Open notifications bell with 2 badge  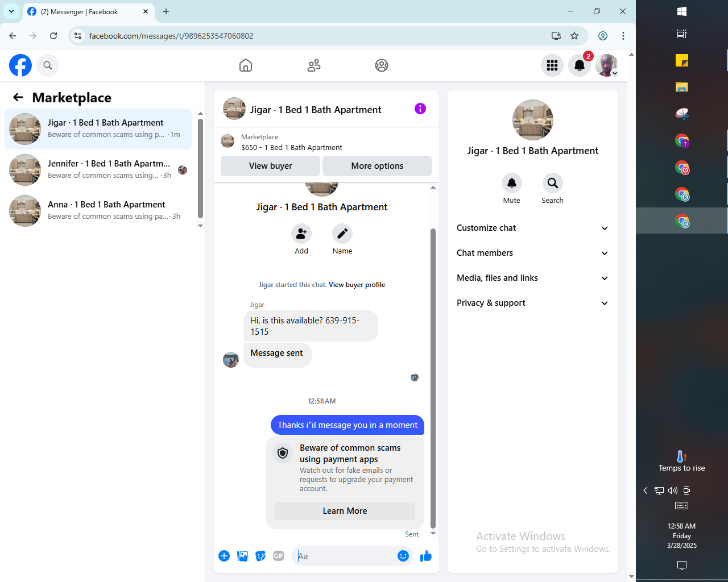coord(580,65)
